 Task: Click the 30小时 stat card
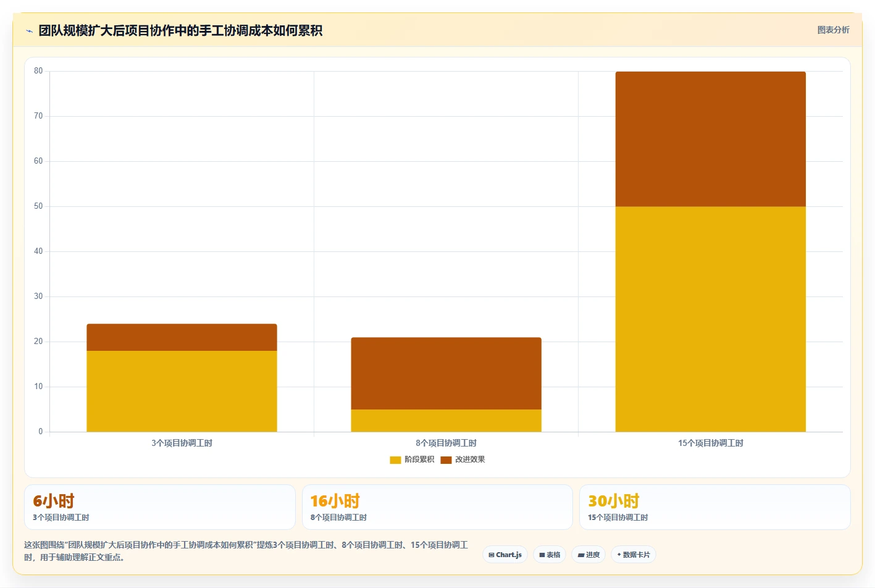point(715,507)
